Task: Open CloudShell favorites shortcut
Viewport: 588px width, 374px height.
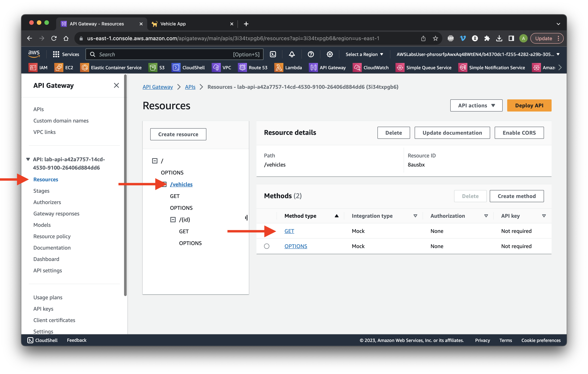Action: [188, 68]
